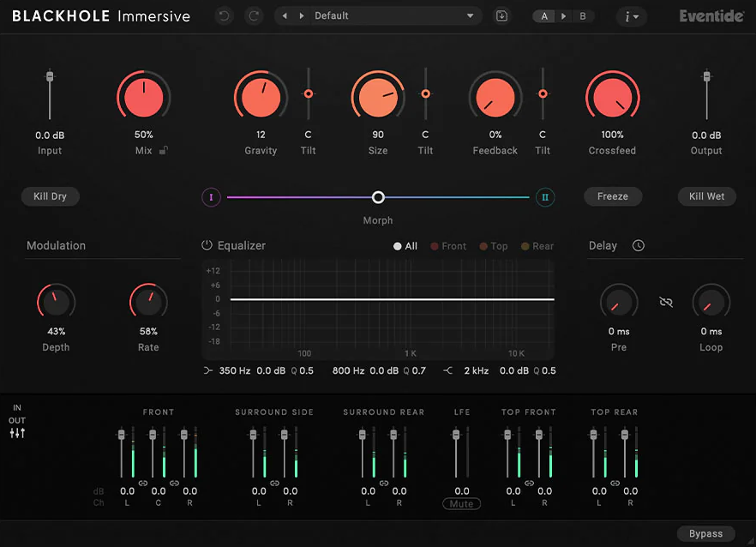Toggle the Pre/Loop delay link icon
756x547 pixels.
point(666,302)
